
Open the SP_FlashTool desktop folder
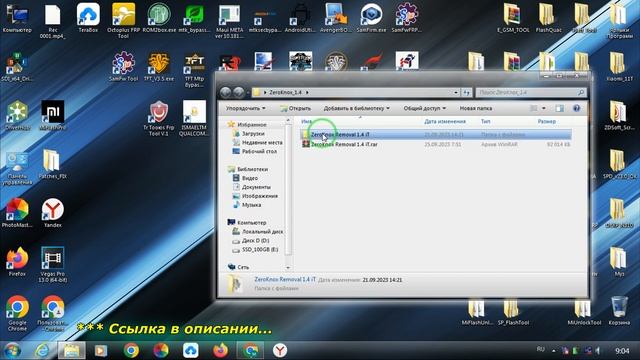[513, 313]
